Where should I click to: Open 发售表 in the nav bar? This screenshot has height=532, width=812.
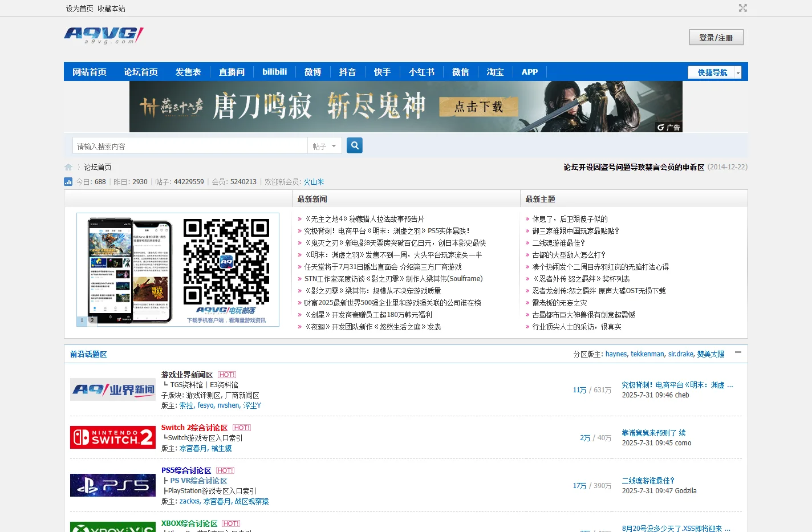click(188, 72)
